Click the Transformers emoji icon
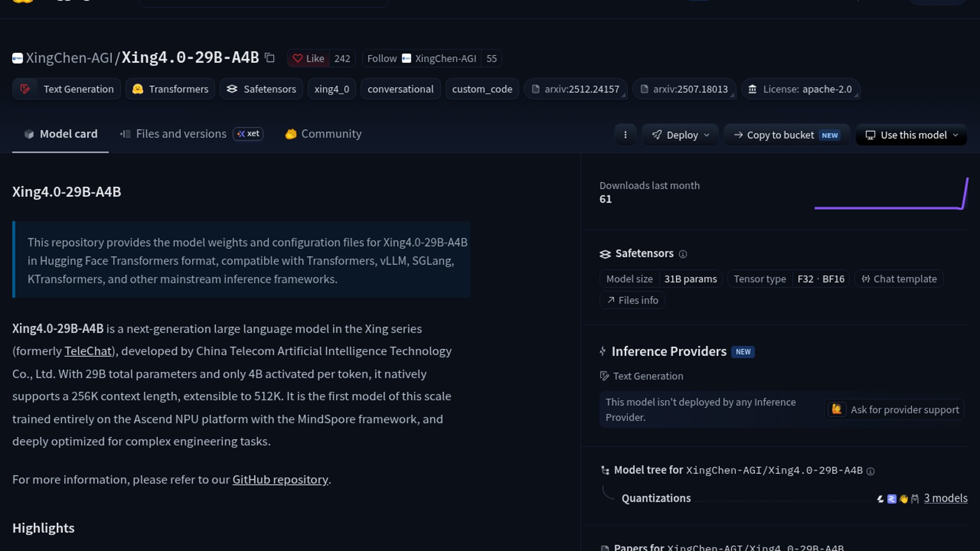 [137, 89]
